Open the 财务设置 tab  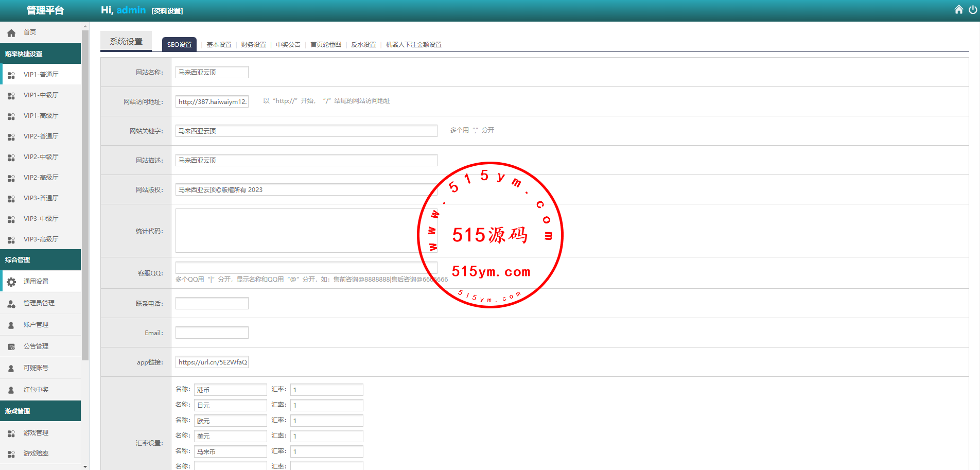click(x=253, y=45)
